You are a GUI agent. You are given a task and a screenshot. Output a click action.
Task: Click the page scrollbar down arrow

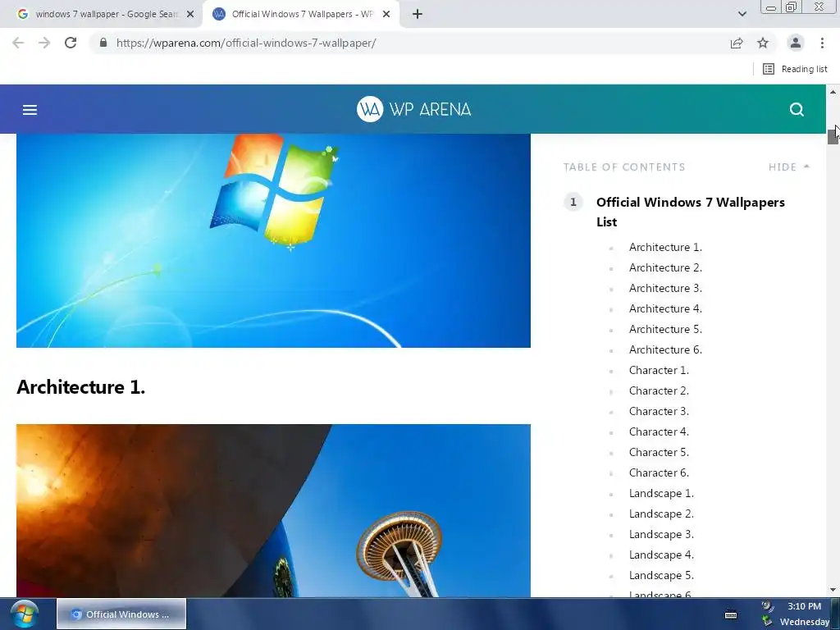(833, 590)
